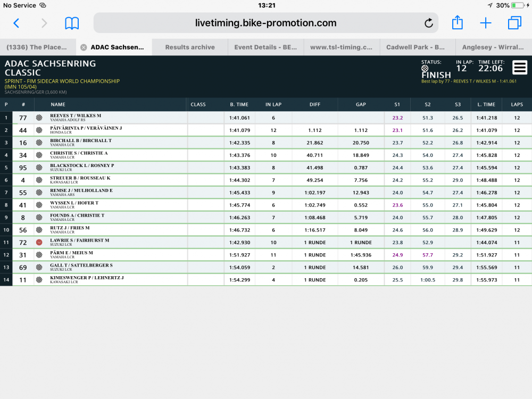Screen dimensions: 532x399
Task: Open the Event Details - BE tab
Action: 265,47
